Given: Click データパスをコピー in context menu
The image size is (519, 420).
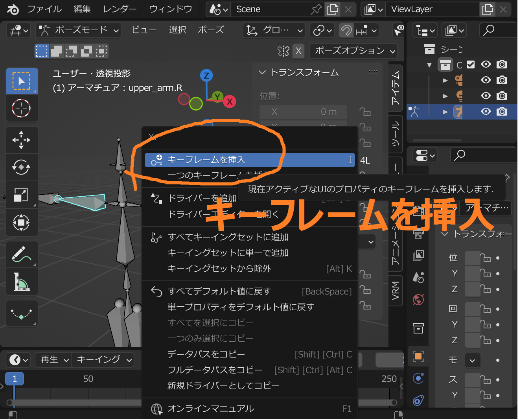Looking at the screenshot, I should 206,354.
